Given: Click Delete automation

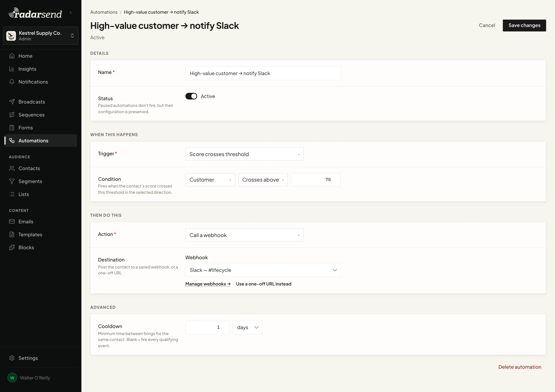Looking at the screenshot, I should click(x=520, y=367).
